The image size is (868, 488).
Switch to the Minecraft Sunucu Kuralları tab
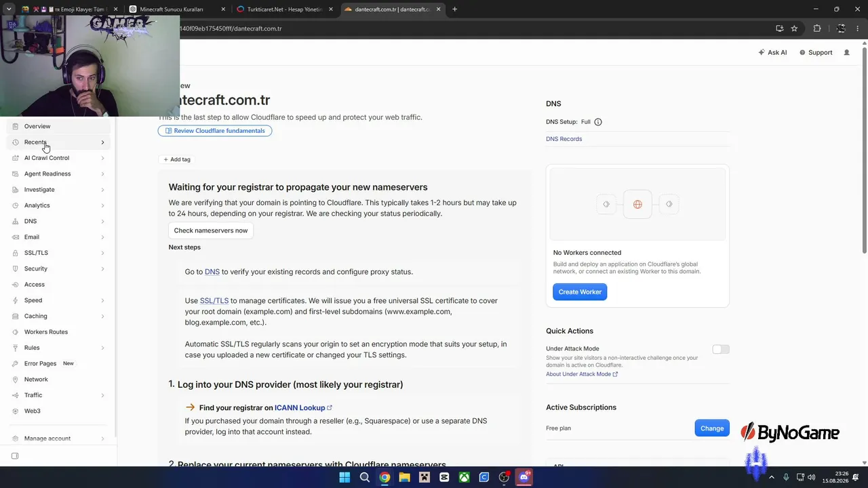(x=176, y=9)
